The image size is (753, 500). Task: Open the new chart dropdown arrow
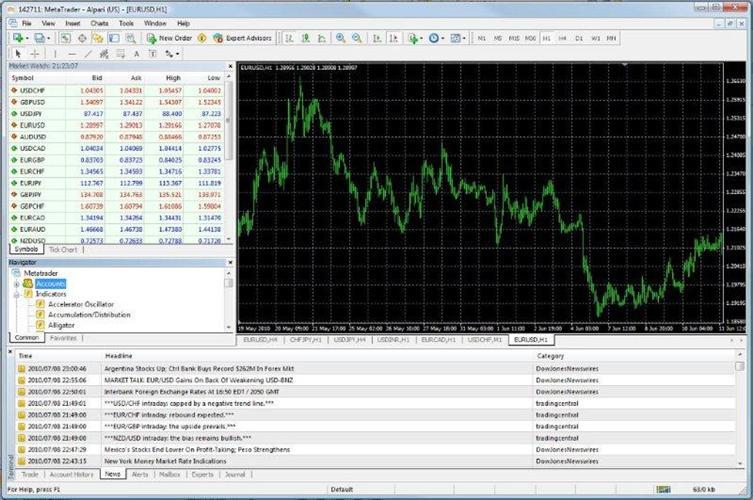27,38
